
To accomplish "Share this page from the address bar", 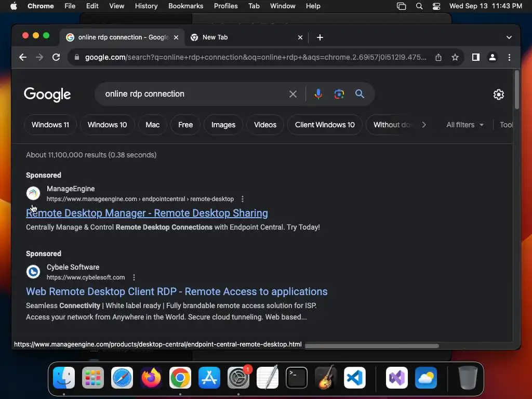I will coord(438,57).
